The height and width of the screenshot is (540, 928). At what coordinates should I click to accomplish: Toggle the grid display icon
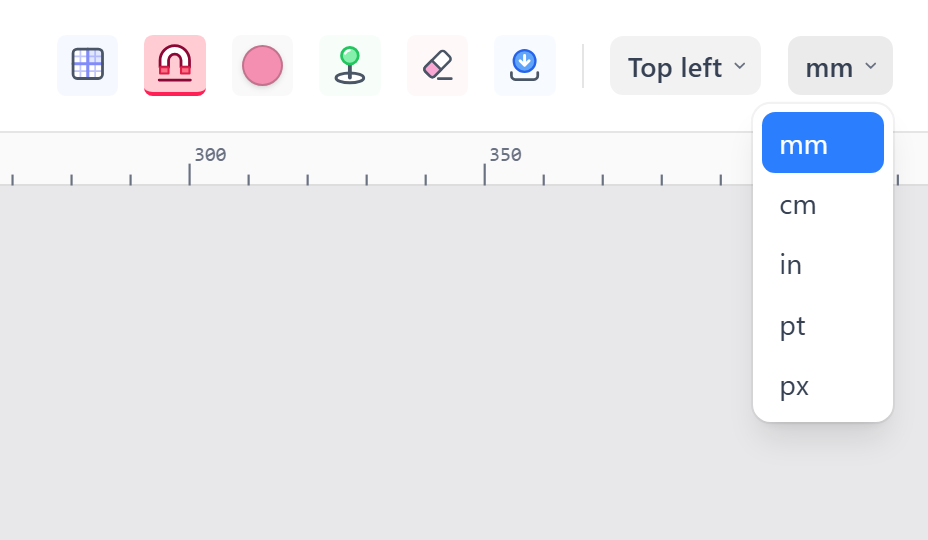88,65
